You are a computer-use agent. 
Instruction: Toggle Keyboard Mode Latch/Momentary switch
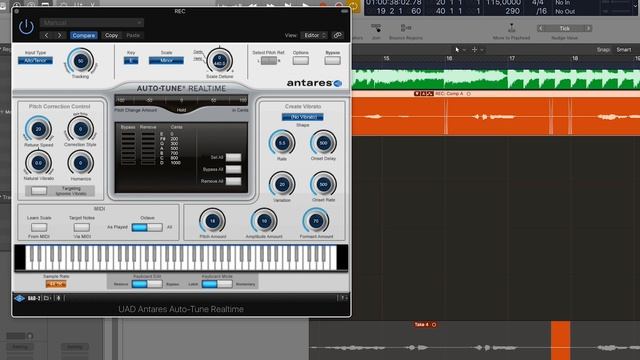(x=217, y=284)
